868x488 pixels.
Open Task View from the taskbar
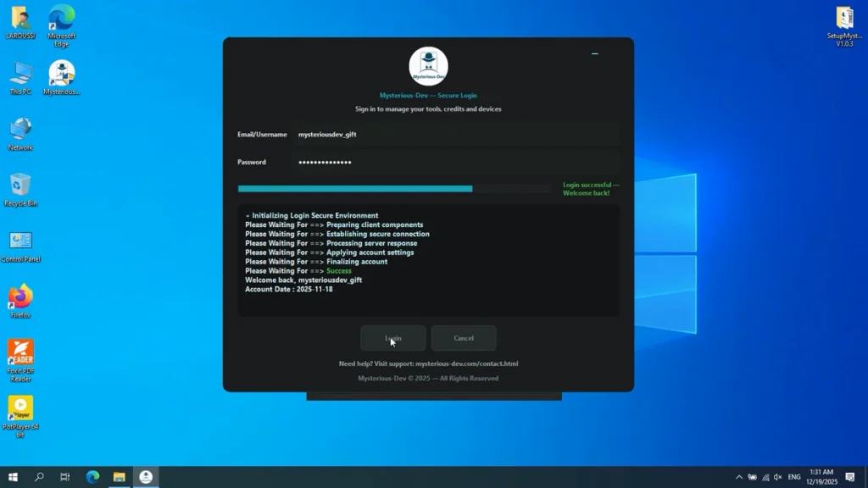[65, 478]
